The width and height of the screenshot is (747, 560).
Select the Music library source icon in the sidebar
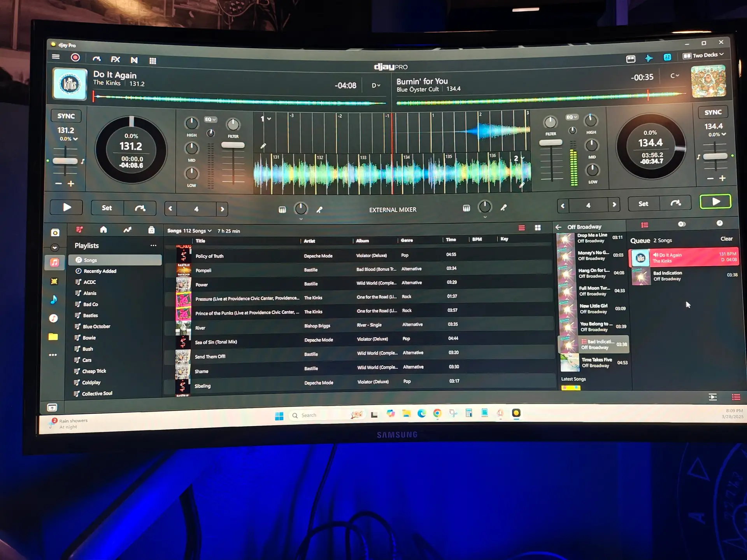(54, 262)
